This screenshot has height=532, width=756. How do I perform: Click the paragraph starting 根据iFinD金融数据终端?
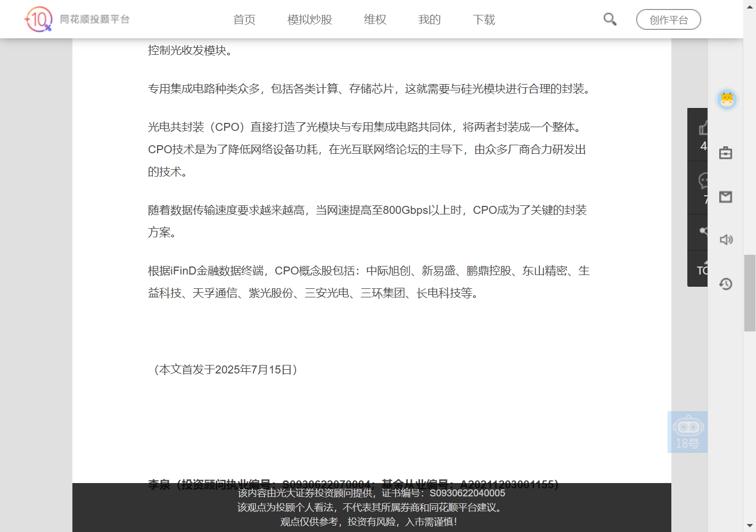[369, 282]
